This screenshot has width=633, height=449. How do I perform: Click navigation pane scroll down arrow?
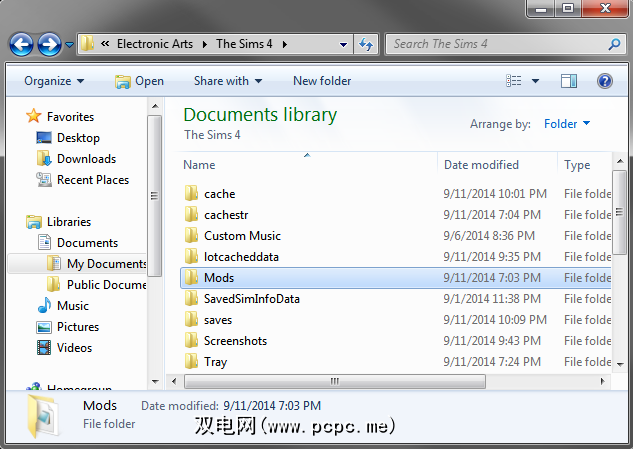pos(155,382)
